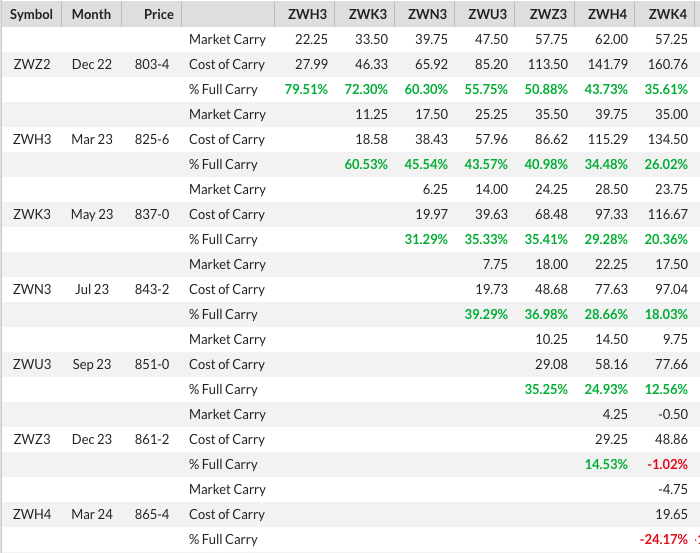Click the ZWH4 symbol in the last row group
Viewport: 700px width, 553px height.
point(32,514)
